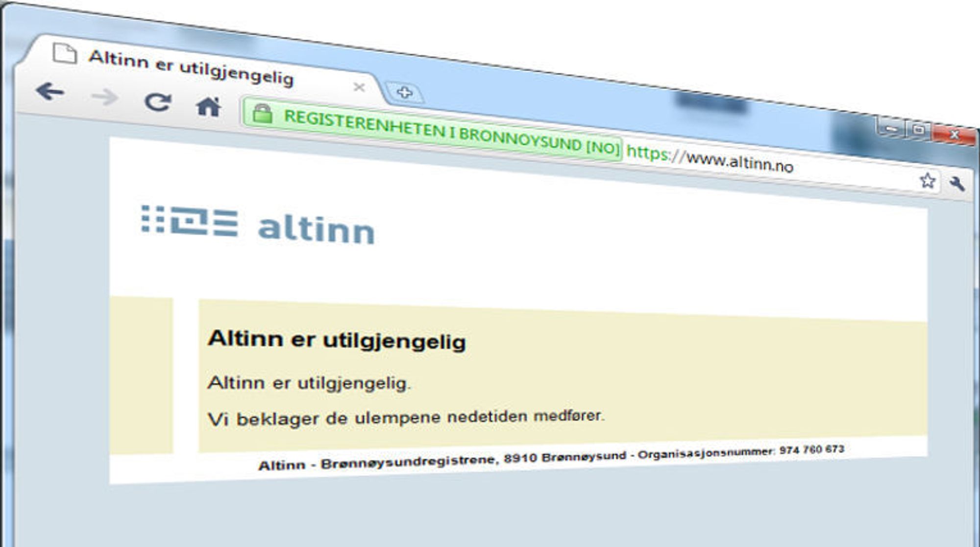Close the 'Altinn er utilgjengelig' tab
The height and width of the screenshot is (547, 980).
[359, 87]
